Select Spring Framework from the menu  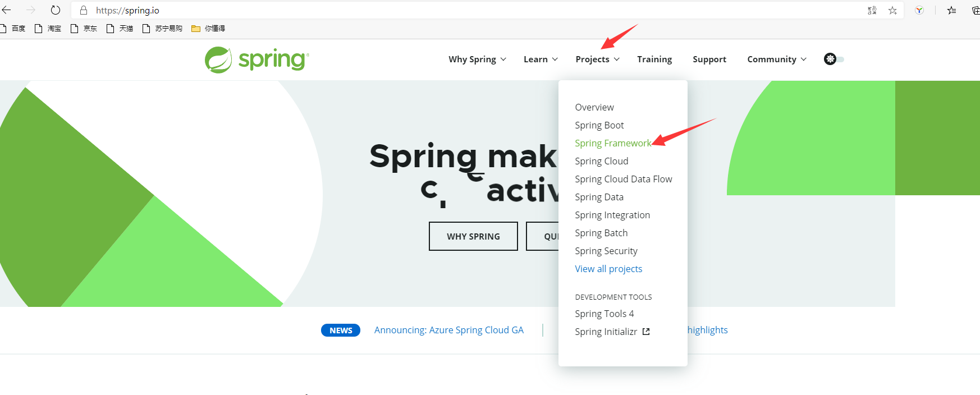pyautogui.click(x=613, y=143)
